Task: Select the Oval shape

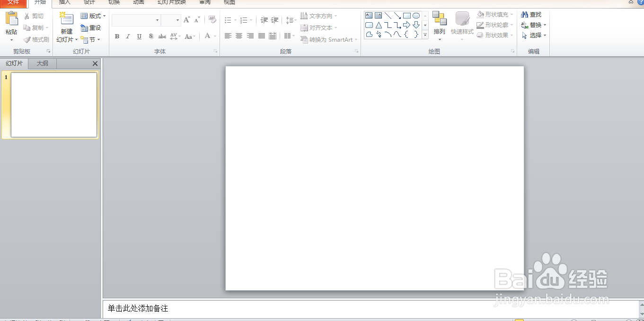Action: 416,16
